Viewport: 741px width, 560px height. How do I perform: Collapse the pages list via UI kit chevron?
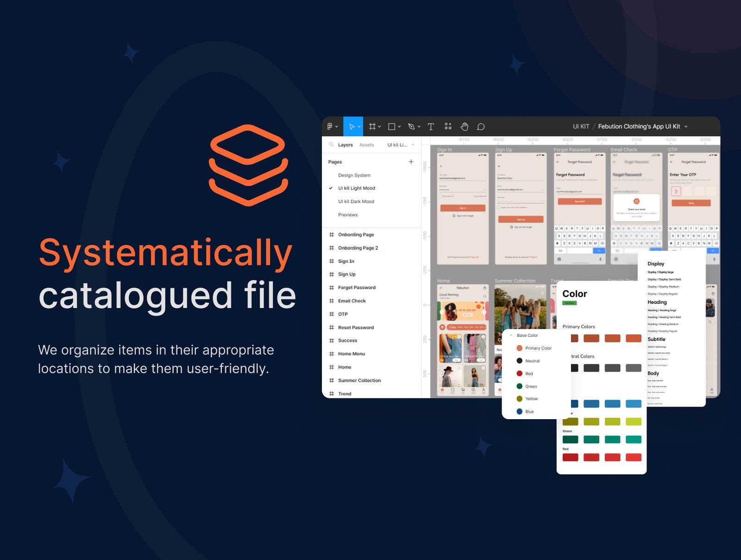coord(413,145)
